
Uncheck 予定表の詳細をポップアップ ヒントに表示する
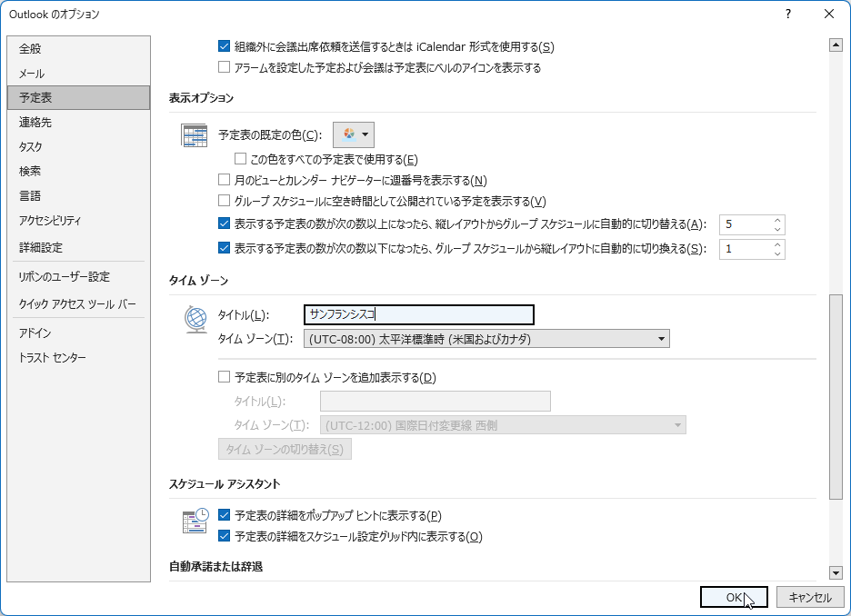224,515
